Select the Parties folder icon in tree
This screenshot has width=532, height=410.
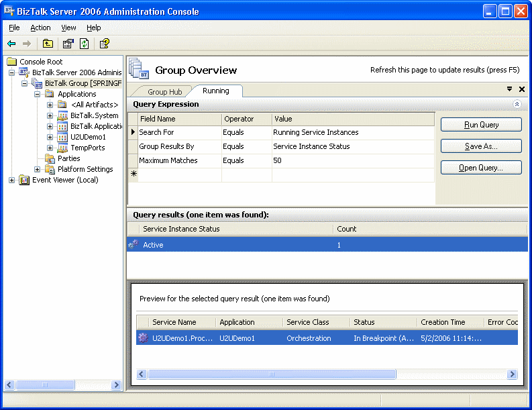click(50, 158)
